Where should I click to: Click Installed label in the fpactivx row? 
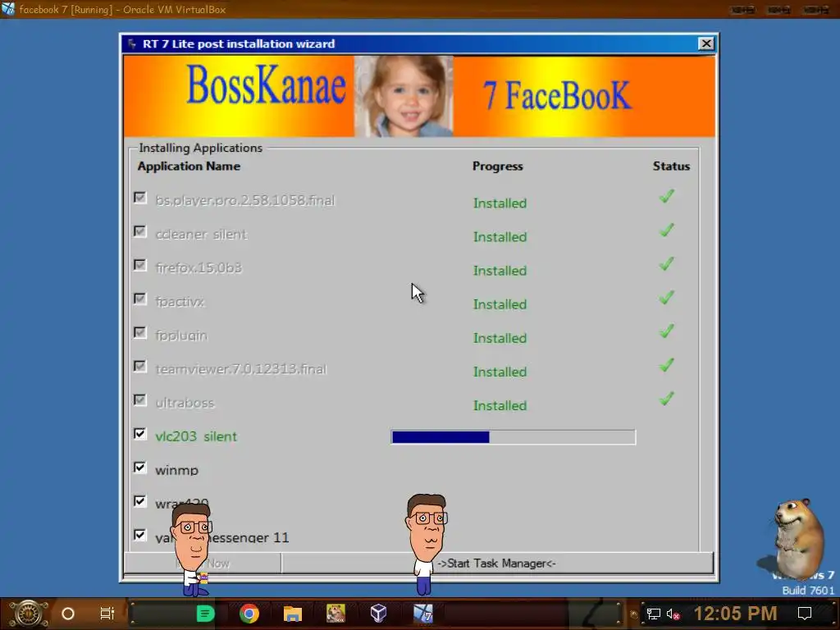coord(500,304)
